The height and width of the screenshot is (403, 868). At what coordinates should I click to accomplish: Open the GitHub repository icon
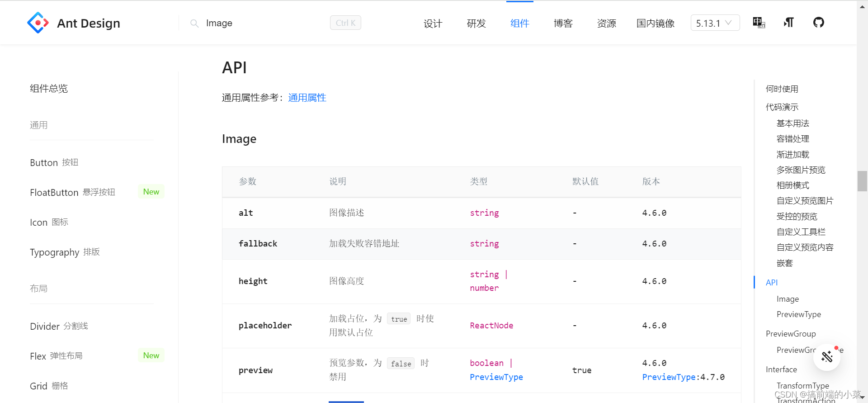[819, 22]
